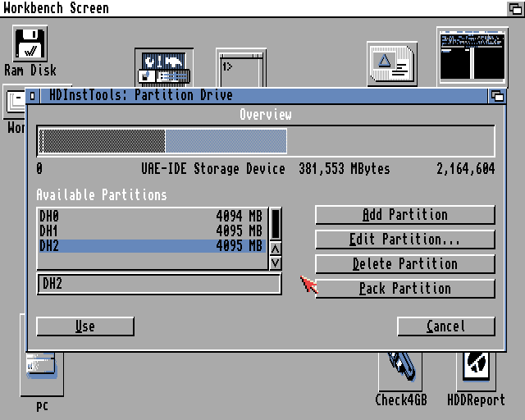
Task: Select the DH1 partition entry
Action: click(x=151, y=231)
